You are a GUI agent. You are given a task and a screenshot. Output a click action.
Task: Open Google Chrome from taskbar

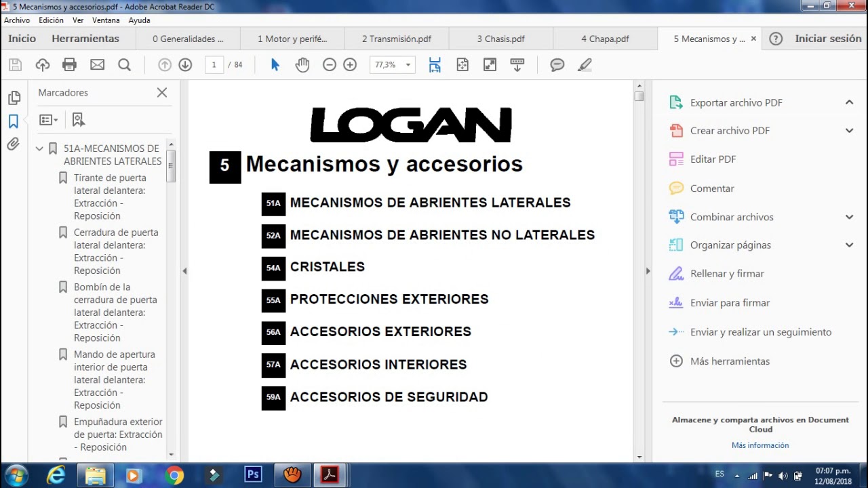(x=174, y=475)
